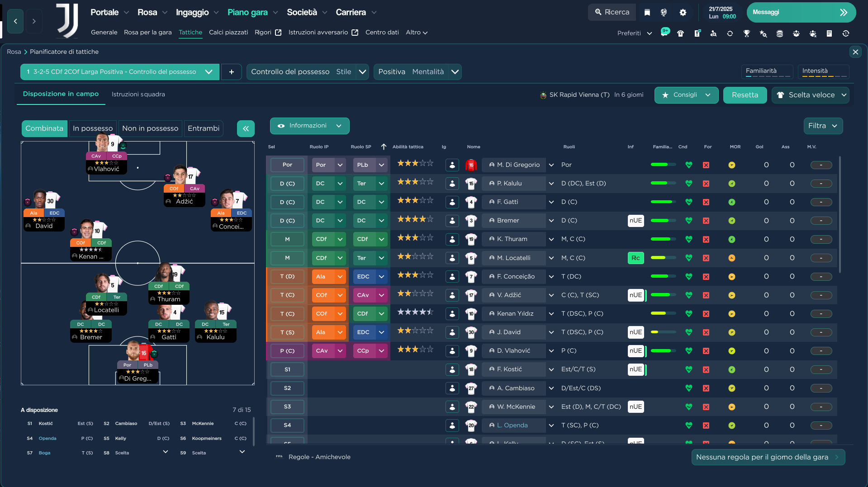
Task: Click the bookmark icon next to Ricerca
Action: [x=647, y=12]
